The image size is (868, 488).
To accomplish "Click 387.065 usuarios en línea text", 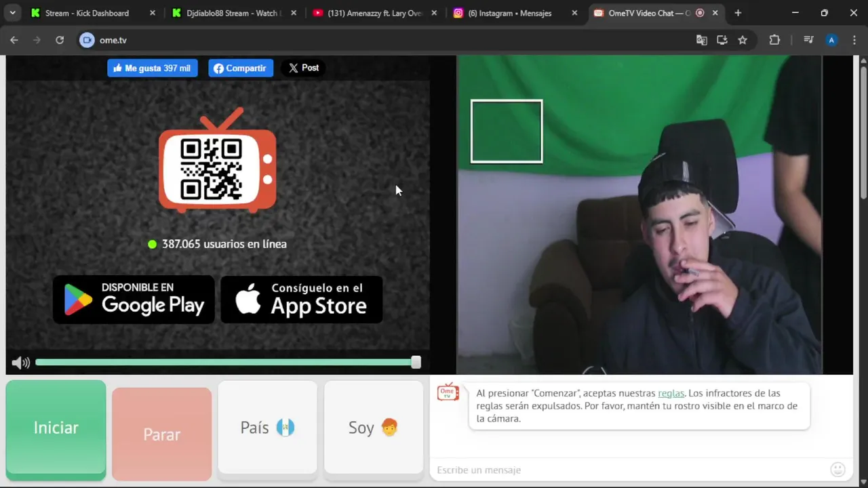I will tap(224, 244).
